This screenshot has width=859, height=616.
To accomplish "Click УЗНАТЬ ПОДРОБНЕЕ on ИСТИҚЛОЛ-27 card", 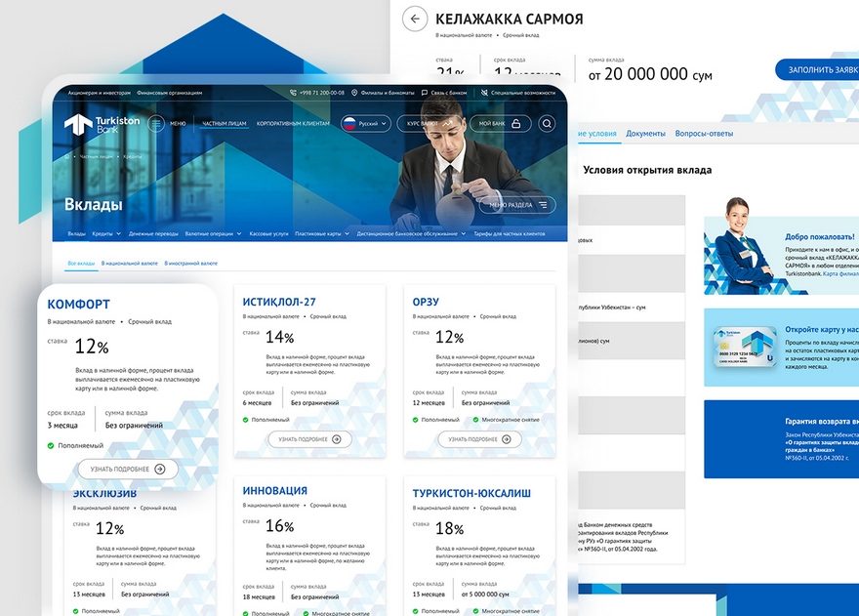I will 309,439.
